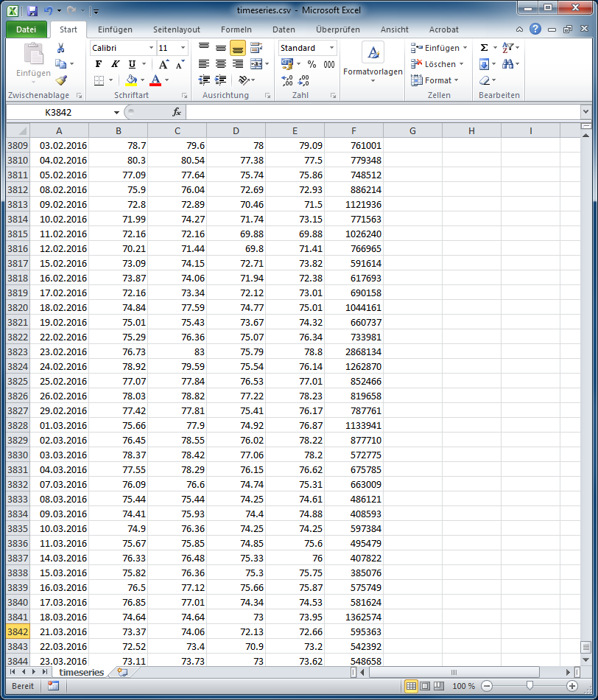Open the green Datei button
Image resolution: width=598 pixels, height=700 pixels.
[x=26, y=29]
